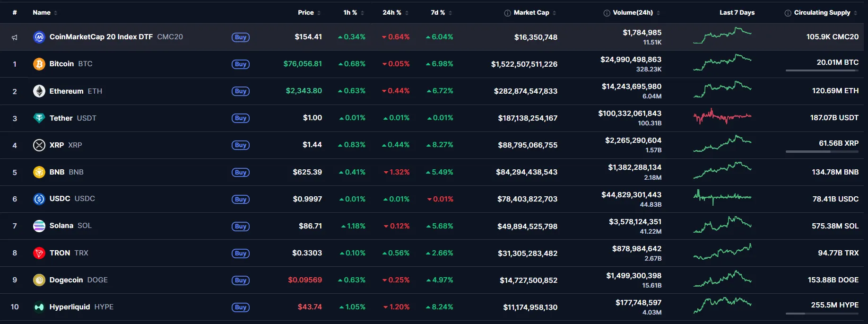Open the Tether last 7 days chart
The width and height of the screenshot is (868, 324).
722,116
